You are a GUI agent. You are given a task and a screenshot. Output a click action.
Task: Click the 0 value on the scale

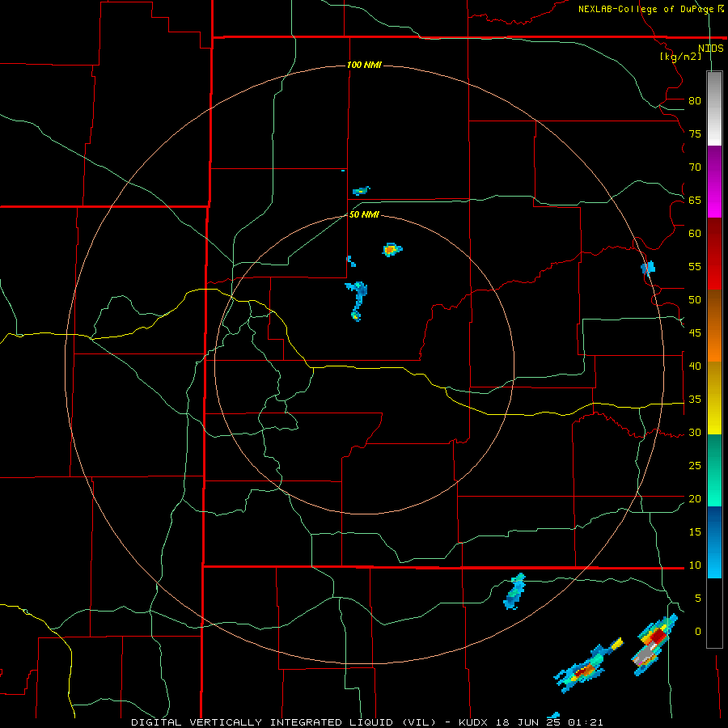(698, 632)
